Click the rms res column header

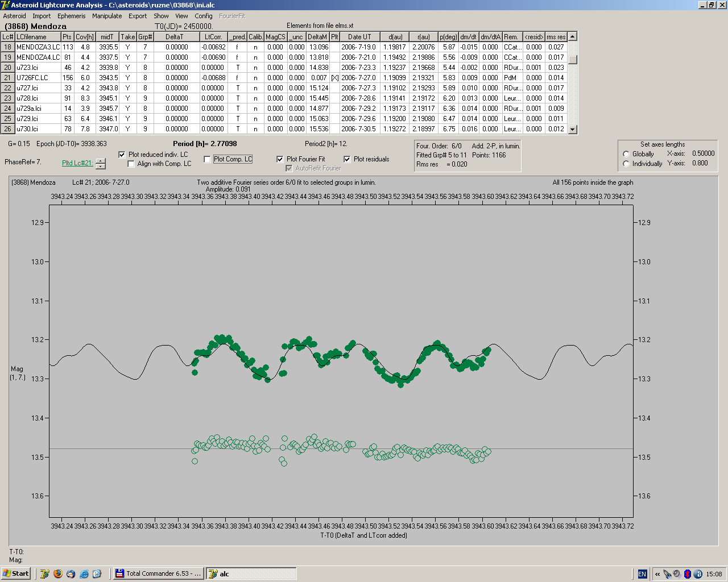(556, 37)
